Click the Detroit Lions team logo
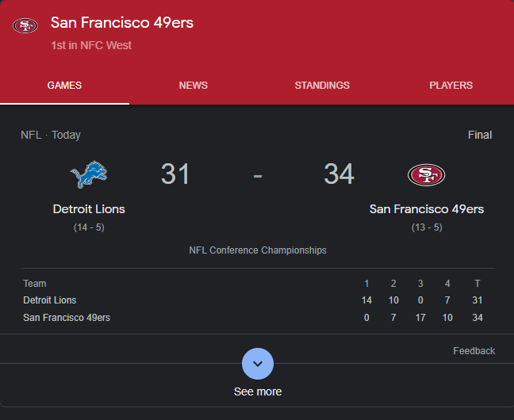 point(89,174)
